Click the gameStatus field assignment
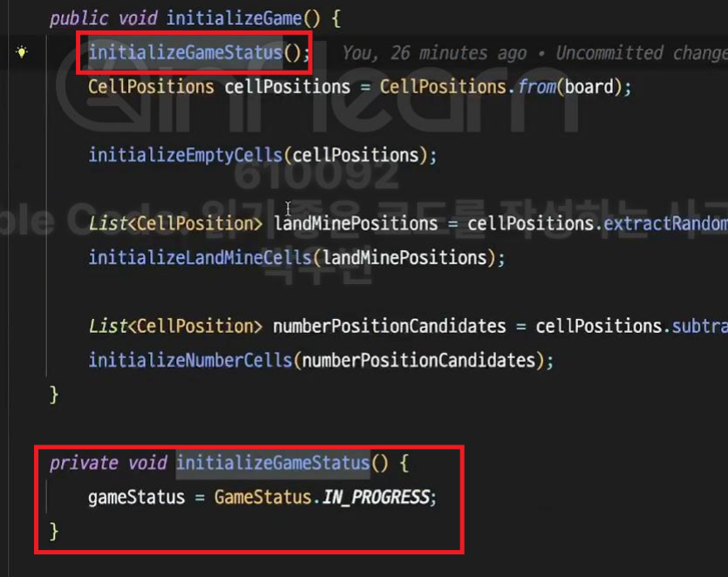This screenshot has width=728, height=577. click(x=137, y=498)
